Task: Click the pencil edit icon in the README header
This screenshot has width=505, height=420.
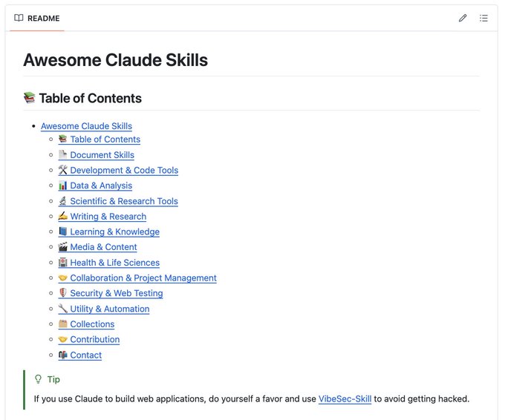Action: 463,18
